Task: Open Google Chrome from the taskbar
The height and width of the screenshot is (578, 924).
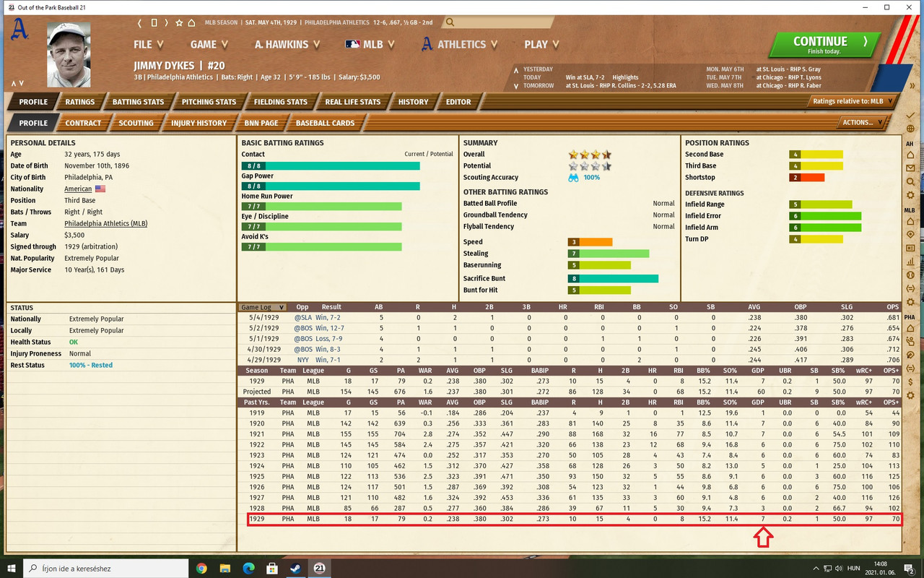Action: (x=201, y=569)
